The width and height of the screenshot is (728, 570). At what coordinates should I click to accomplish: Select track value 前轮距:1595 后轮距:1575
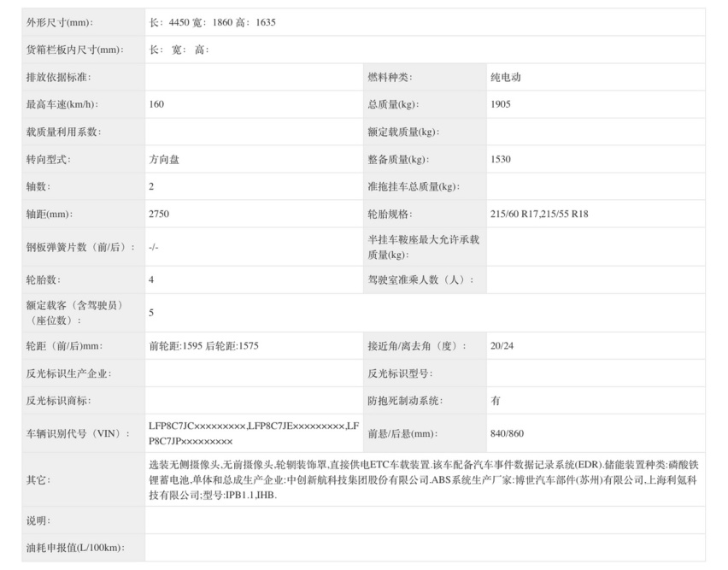(204, 346)
